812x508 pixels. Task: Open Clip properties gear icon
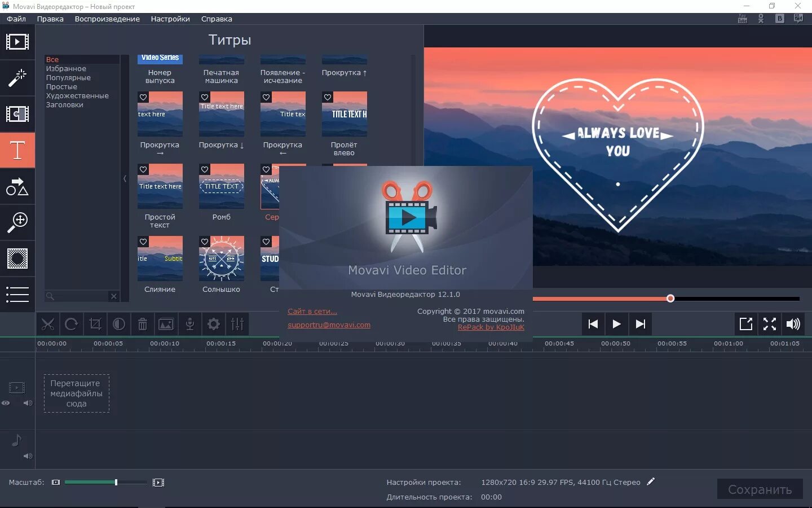[x=214, y=324]
